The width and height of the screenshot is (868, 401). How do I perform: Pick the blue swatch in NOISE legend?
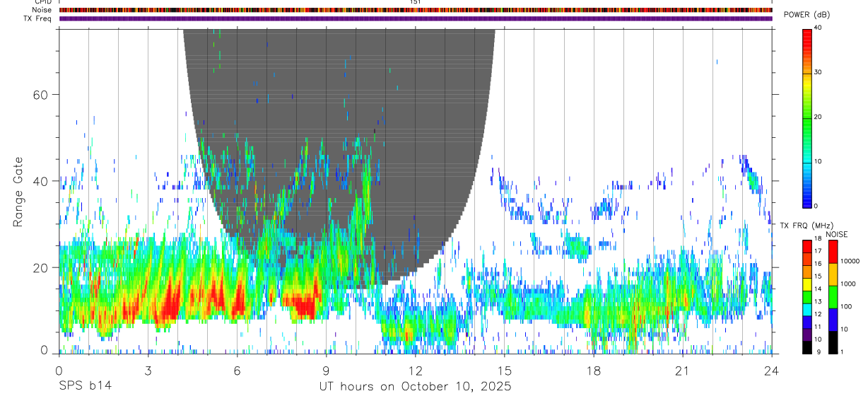[832, 319]
